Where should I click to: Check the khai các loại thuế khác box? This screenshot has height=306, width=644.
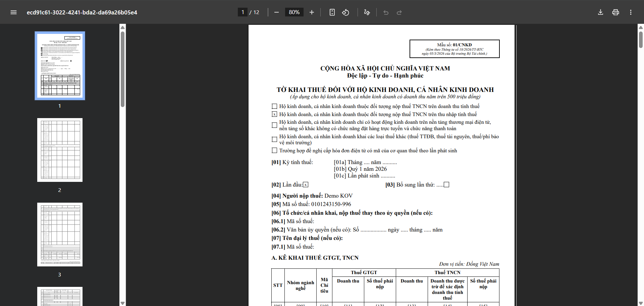274,139
